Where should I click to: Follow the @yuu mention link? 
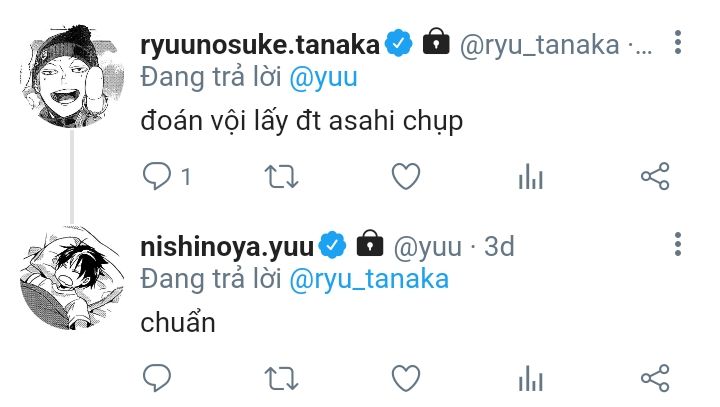[323, 77]
